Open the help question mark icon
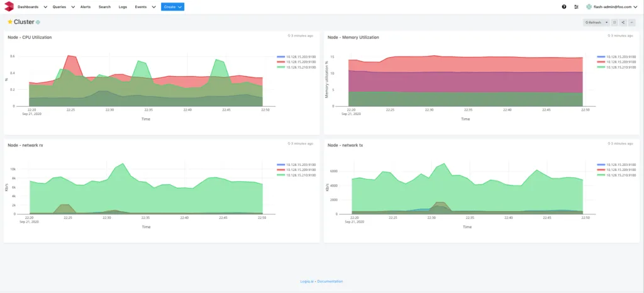 tap(563, 7)
